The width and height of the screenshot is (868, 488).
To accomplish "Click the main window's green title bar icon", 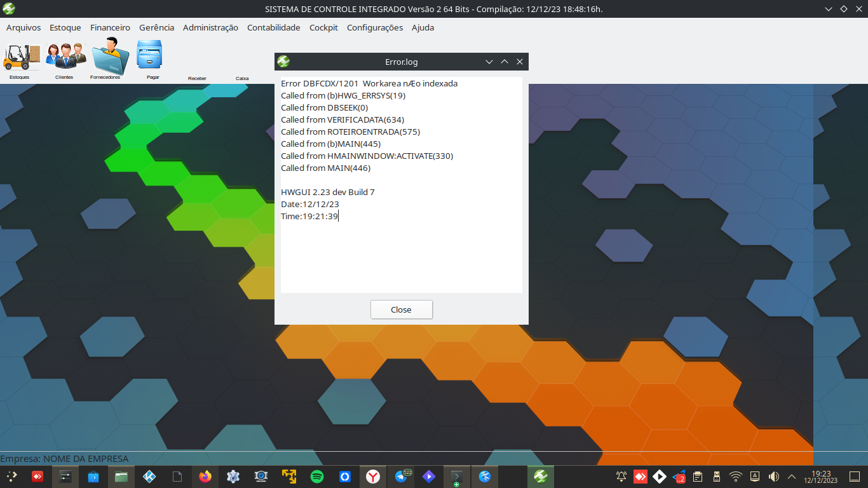I will pos(8,9).
